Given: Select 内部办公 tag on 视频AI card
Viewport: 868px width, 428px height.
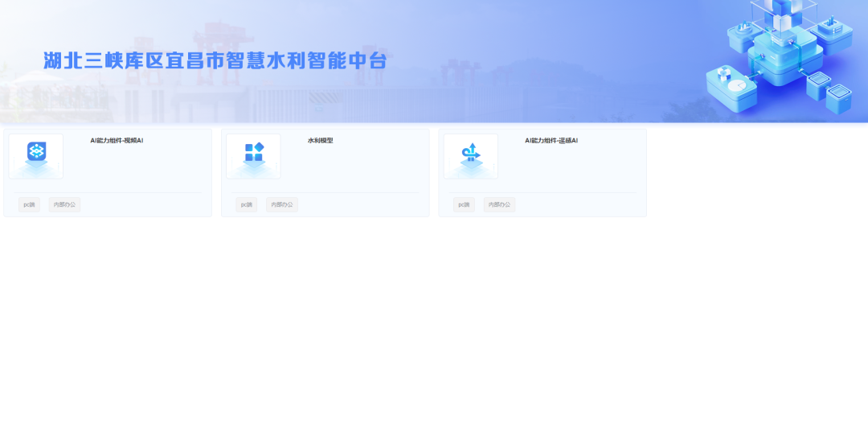Looking at the screenshot, I should point(64,205).
